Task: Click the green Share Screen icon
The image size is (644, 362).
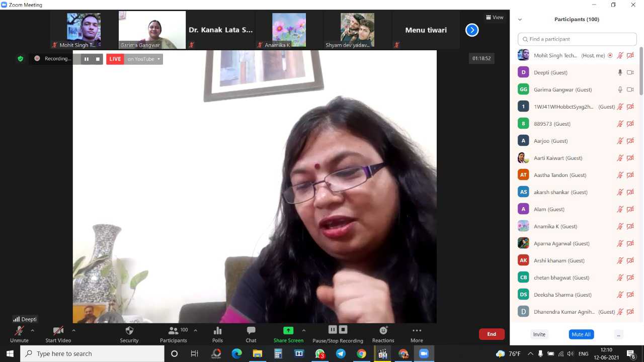Action: [288, 330]
